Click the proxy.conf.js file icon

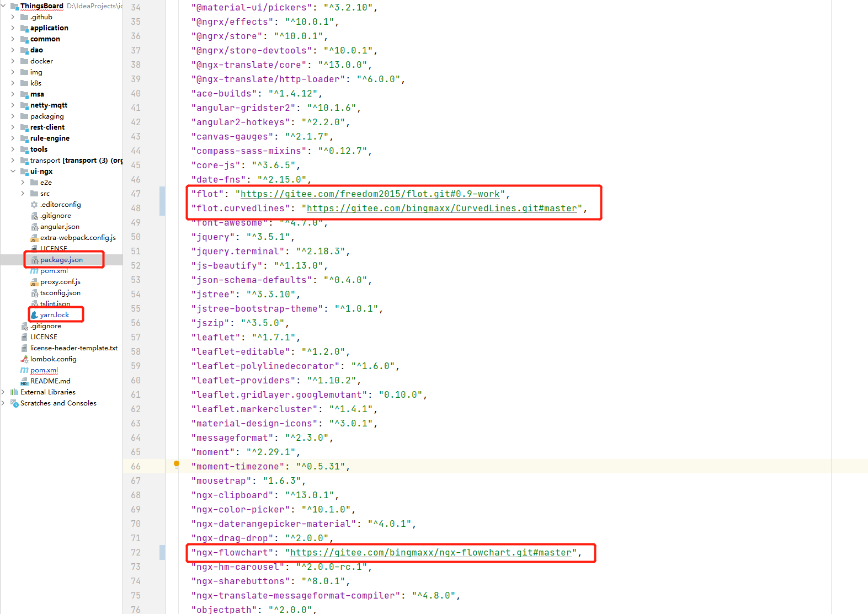34,282
